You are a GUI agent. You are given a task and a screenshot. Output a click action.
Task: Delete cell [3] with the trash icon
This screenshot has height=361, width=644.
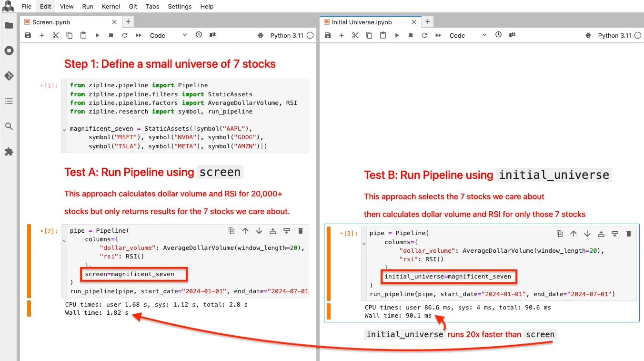tap(629, 234)
